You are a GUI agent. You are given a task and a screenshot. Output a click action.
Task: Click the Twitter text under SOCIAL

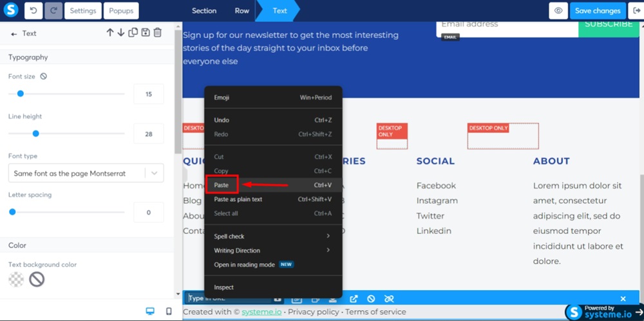click(430, 216)
